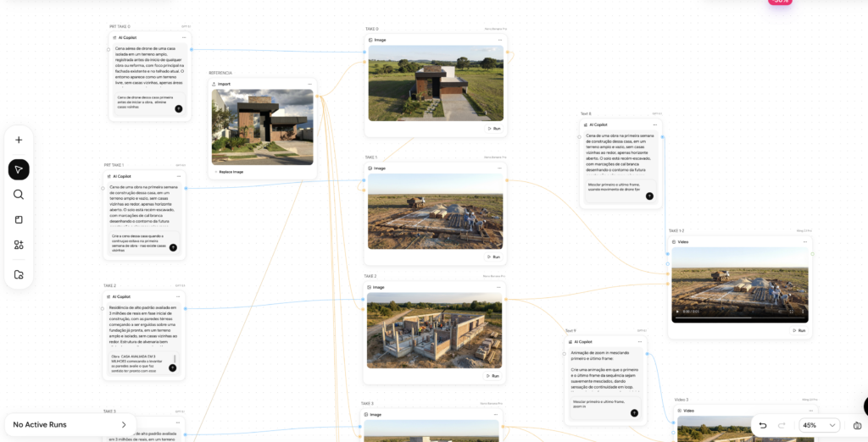Send the PRT TAKE 0 Copilot prompt
Screen dimensions: 868x442
pos(178,108)
